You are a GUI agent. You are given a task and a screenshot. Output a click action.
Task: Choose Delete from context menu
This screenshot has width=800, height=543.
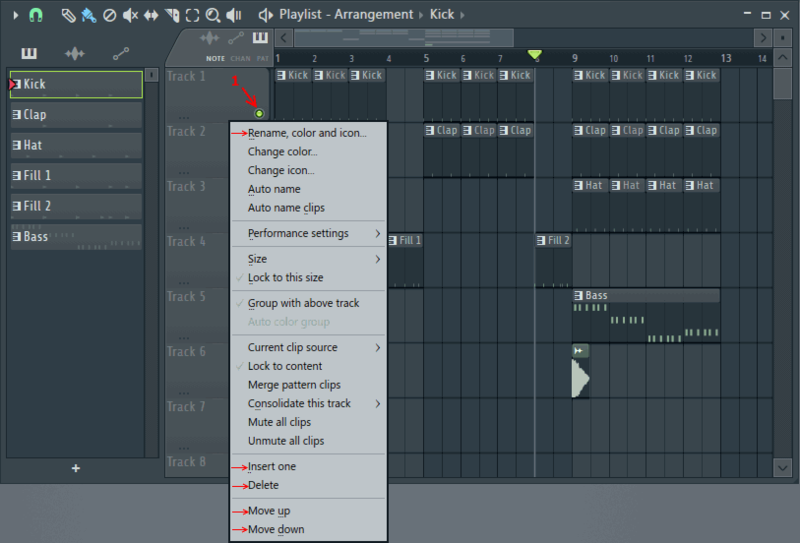pos(308,485)
